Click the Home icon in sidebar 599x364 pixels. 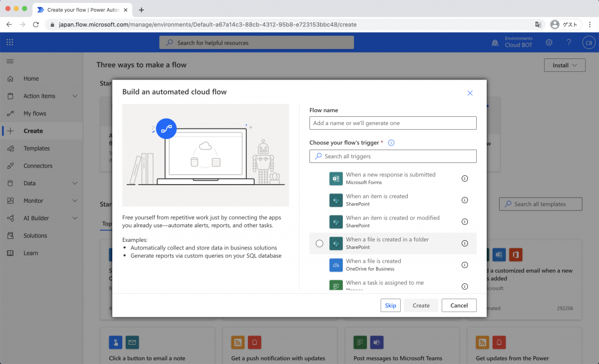11,79
